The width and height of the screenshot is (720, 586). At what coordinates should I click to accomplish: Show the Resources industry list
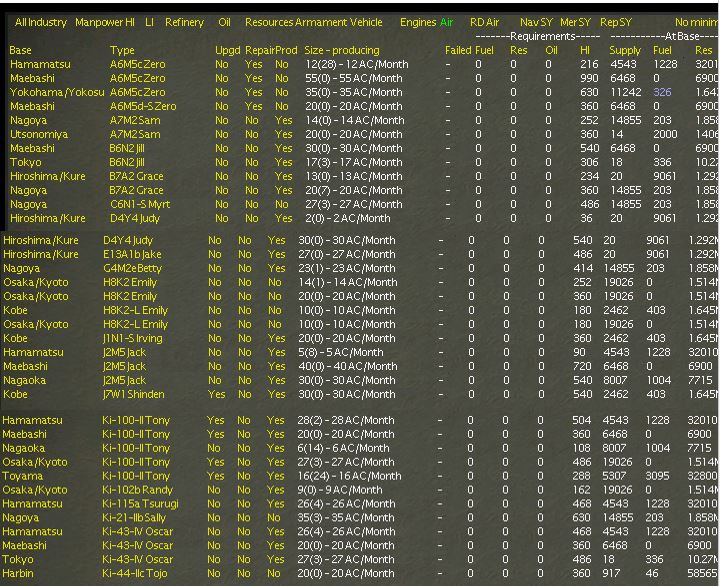click(269, 22)
